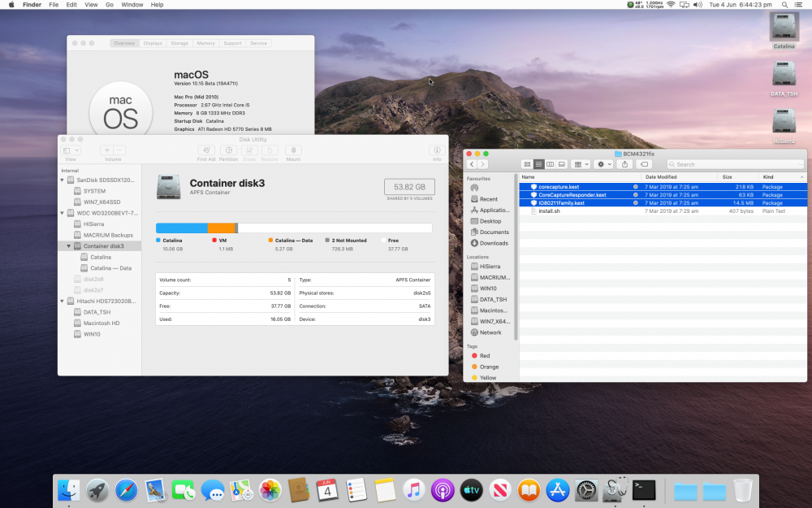Viewport: 812px width, 508px height.
Task: Click First Aid in Disk Utility toolbar
Action: (206, 150)
